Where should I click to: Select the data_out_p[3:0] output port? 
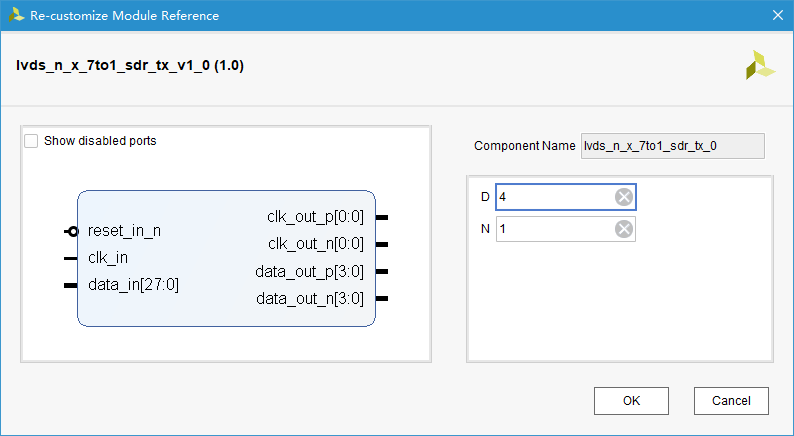pos(310,271)
